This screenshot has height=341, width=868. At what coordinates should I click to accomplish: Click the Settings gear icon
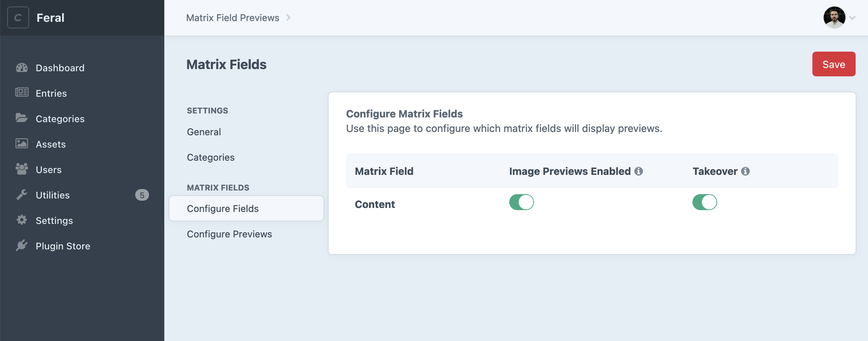point(22,220)
